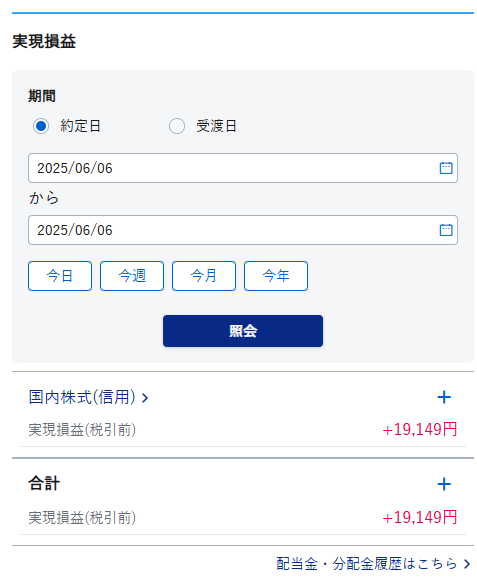Screen dimensions: 477x586
Task: Click the 国内株式(信用) realized profit amount
Action: [x=419, y=429]
